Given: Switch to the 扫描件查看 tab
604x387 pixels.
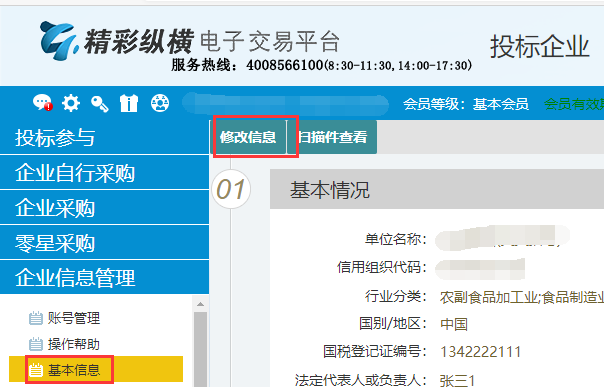Looking at the screenshot, I should pyautogui.click(x=332, y=137).
